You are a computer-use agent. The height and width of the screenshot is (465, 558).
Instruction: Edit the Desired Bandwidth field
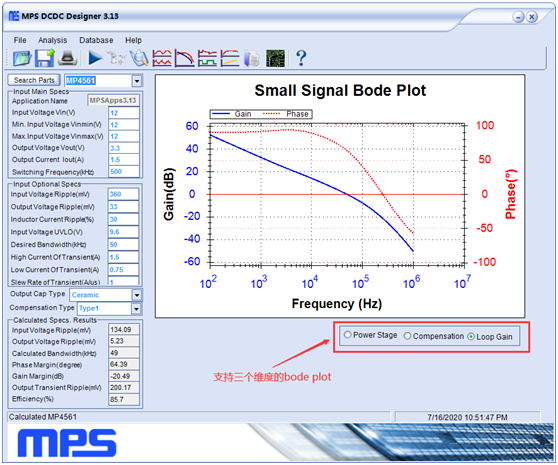[x=123, y=244]
